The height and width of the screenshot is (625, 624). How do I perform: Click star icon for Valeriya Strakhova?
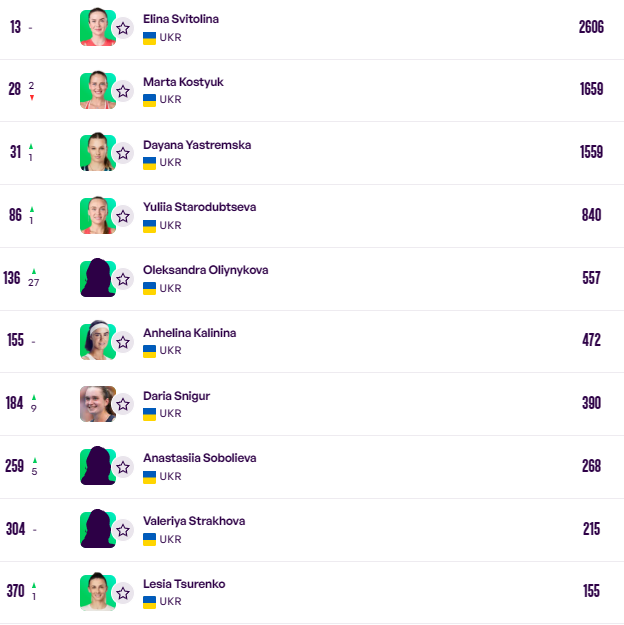[x=123, y=530]
